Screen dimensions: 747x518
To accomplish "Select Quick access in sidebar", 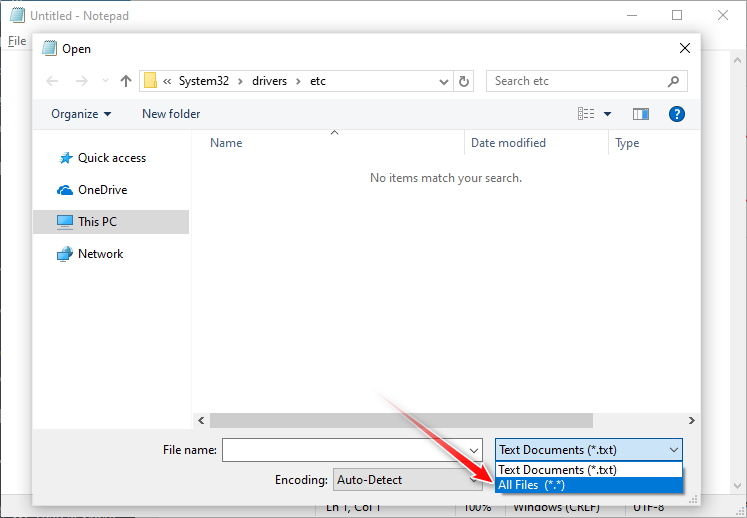I will (111, 158).
